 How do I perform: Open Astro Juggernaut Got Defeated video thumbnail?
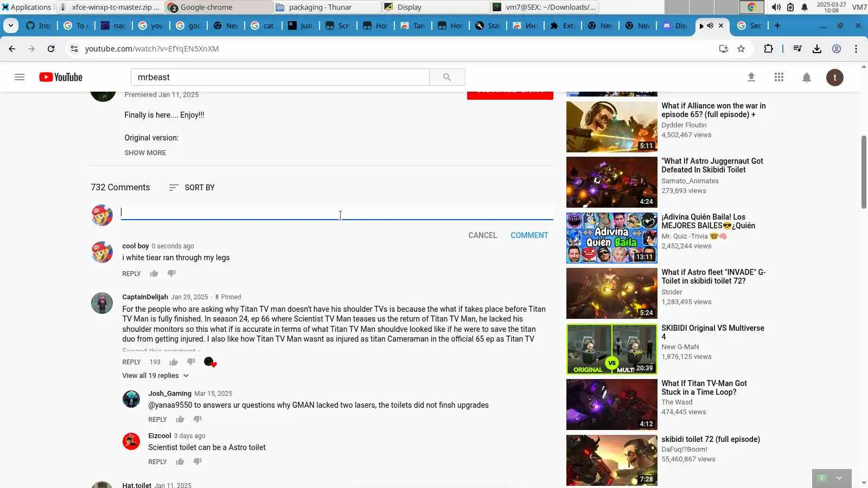[x=612, y=182]
